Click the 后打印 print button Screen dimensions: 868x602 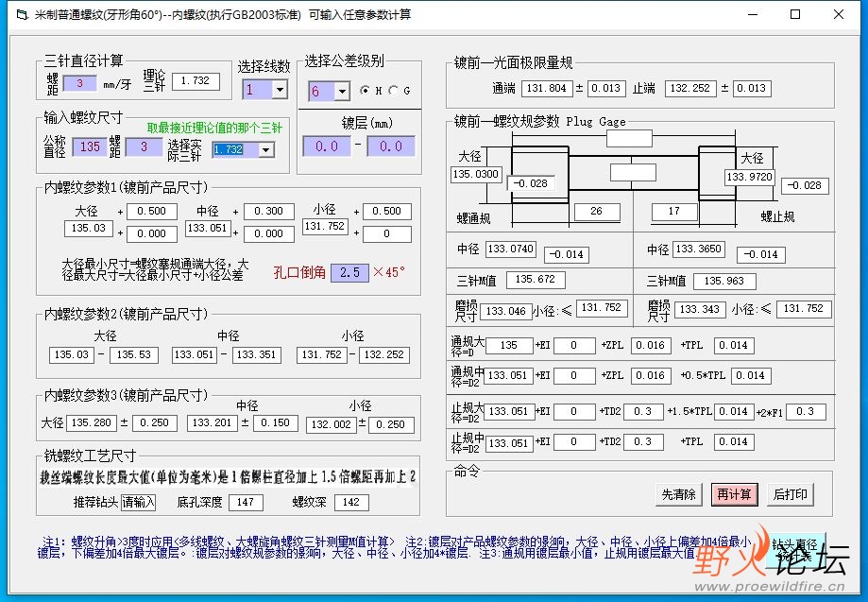(x=790, y=494)
